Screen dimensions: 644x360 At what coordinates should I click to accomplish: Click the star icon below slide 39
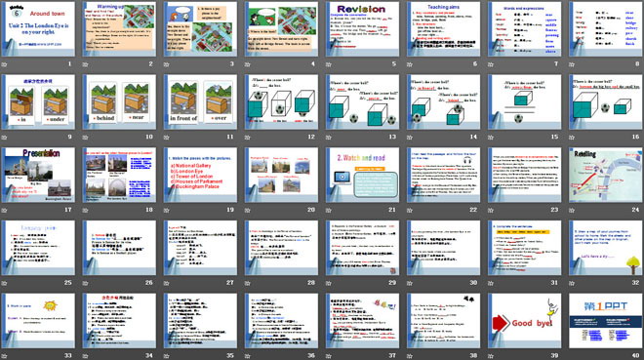[x=491, y=356]
